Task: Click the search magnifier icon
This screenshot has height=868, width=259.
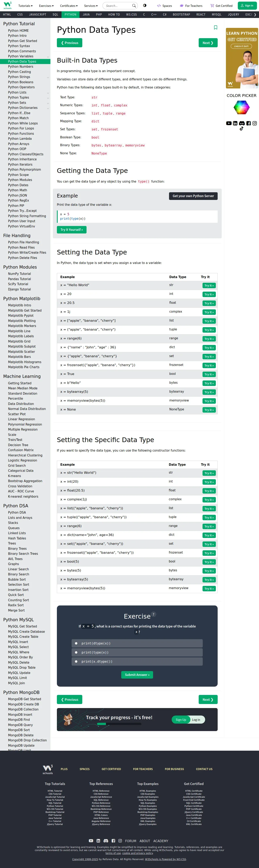Action: point(134,6)
